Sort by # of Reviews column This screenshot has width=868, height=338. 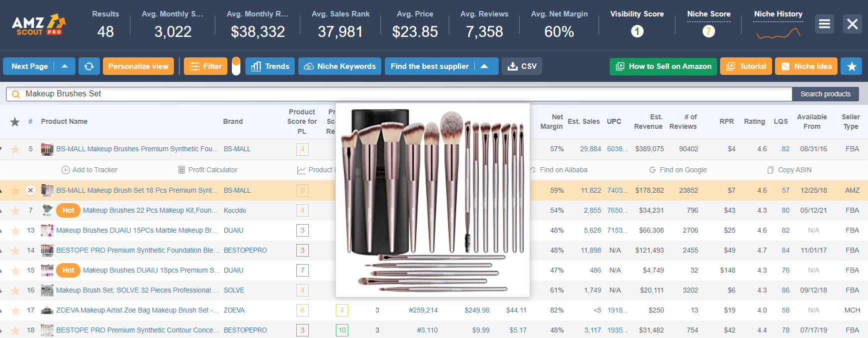[683, 121]
